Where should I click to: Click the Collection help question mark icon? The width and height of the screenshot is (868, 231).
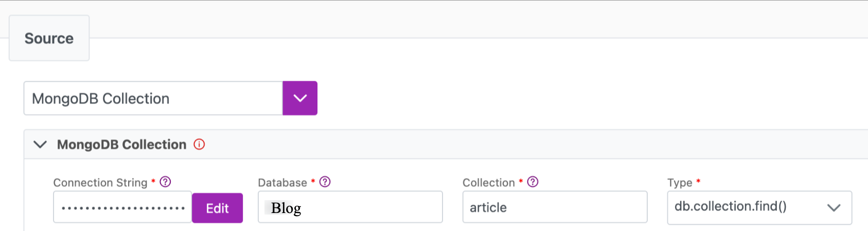533,182
